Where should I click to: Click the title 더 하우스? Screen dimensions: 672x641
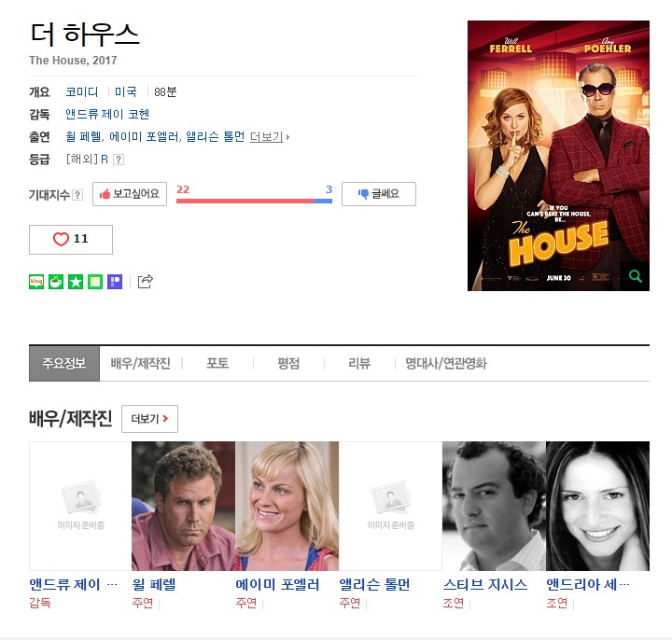tap(85, 34)
